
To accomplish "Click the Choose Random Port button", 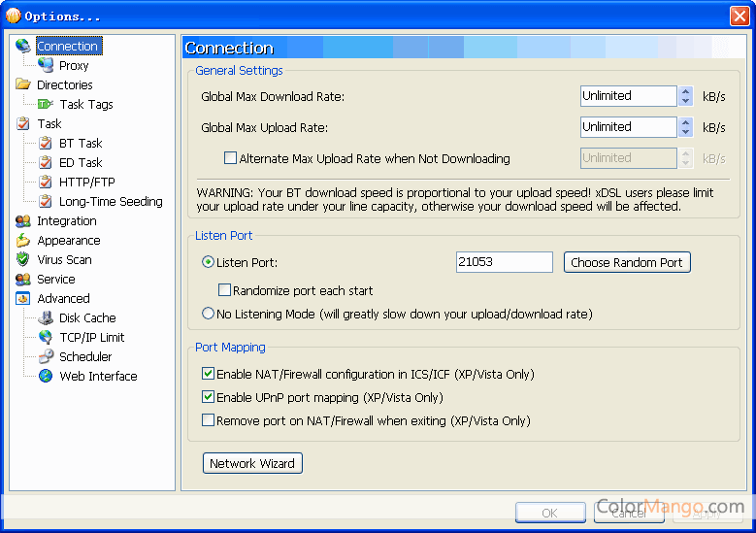I will (627, 262).
